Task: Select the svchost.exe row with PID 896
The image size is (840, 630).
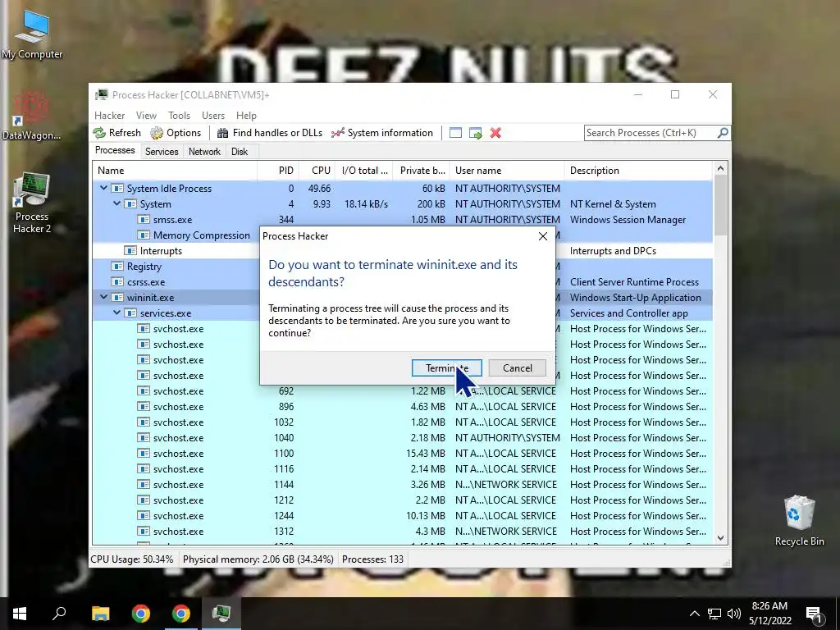Action: tap(402, 407)
